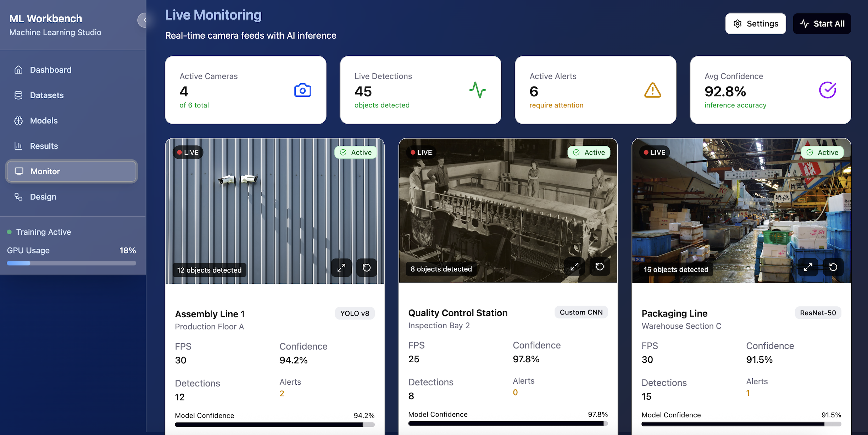The width and height of the screenshot is (868, 435).
Task: Toggle Active status on Packaging Line
Action: point(822,152)
